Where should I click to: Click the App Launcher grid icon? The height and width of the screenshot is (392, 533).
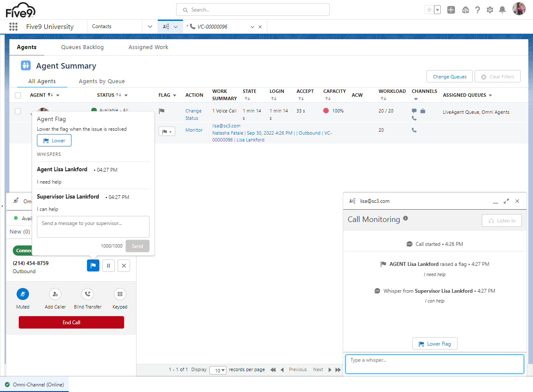pos(13,26)
